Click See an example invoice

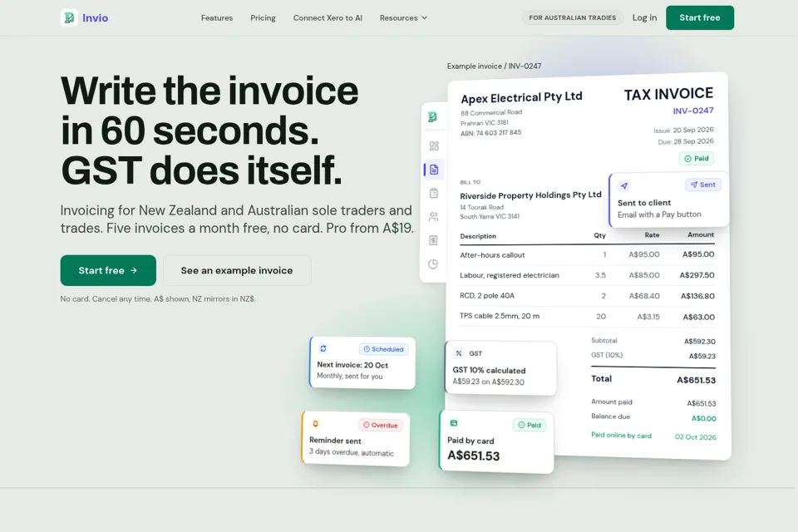tap(237, 270)
